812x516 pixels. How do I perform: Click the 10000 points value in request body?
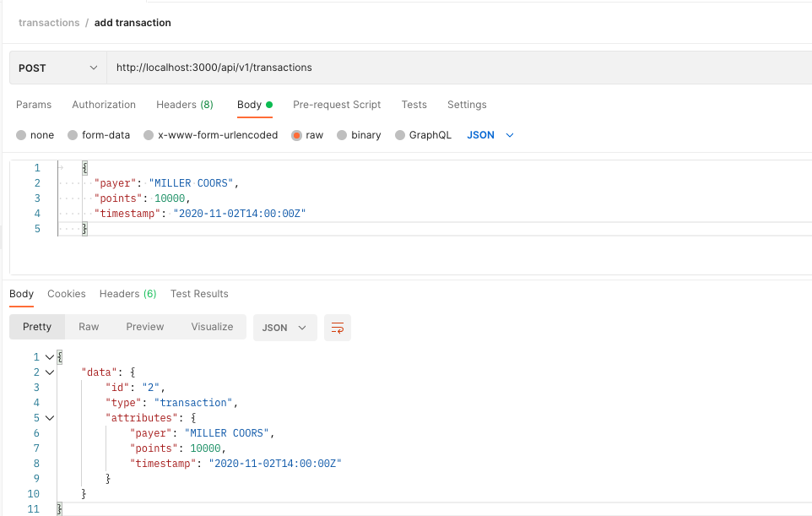tap(170, 198)
